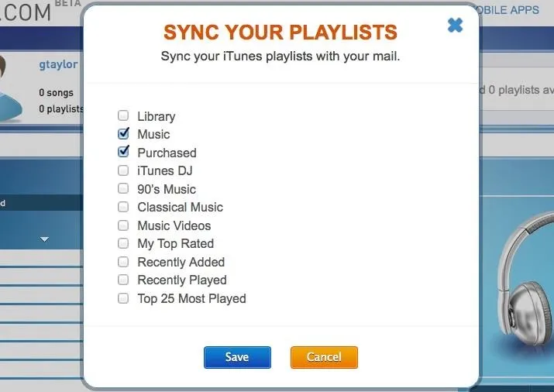Select the Top 25 Most Played checkbox
The image size is (554, 392).
(123, 298)
